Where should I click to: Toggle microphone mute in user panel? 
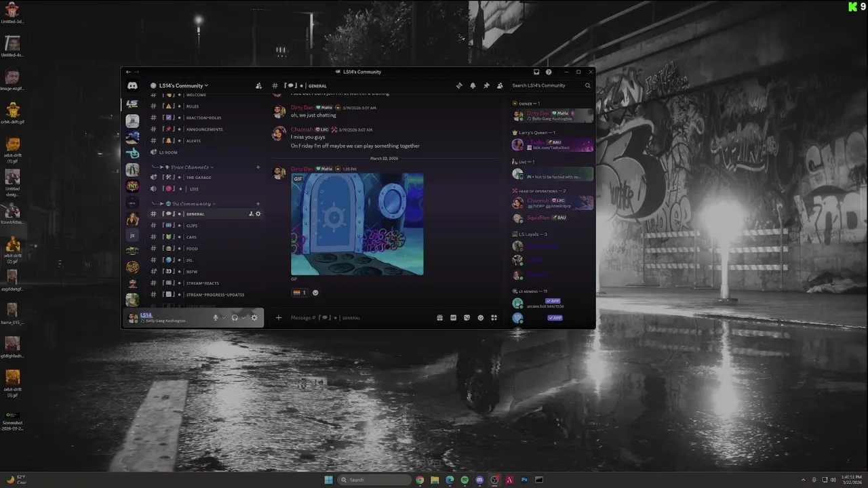tap(216, 317)
